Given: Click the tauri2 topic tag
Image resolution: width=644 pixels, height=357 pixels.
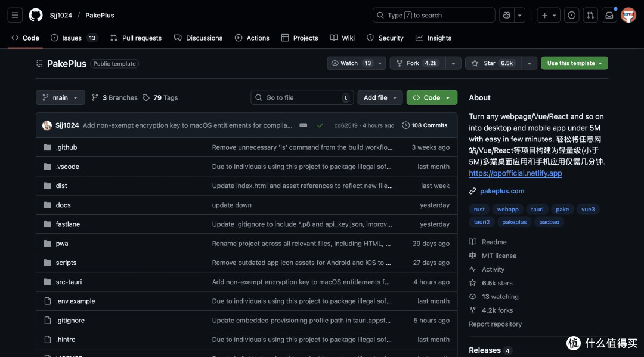Looking at the screenshot, I should [481, 222].
